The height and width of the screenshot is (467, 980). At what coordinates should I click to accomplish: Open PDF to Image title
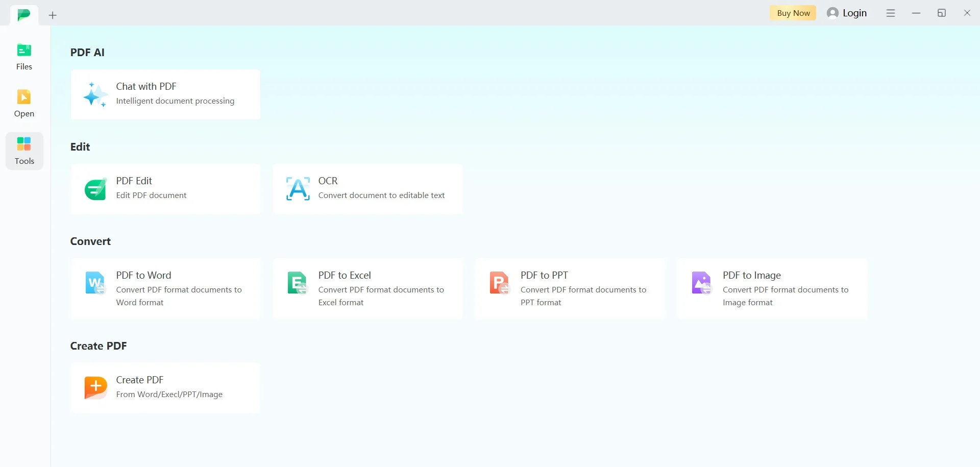(751, 275)
